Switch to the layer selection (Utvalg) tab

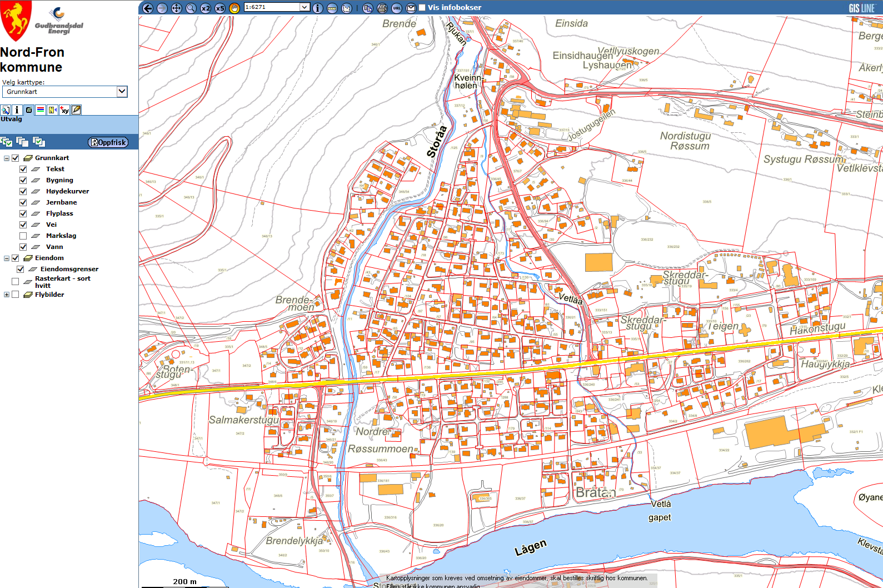click(29, 110)
